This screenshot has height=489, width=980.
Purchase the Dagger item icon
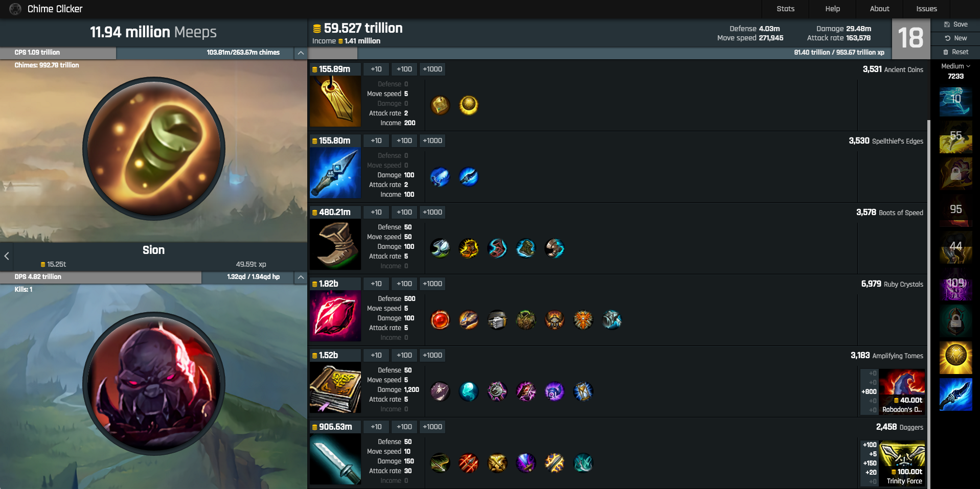point(335,459)
